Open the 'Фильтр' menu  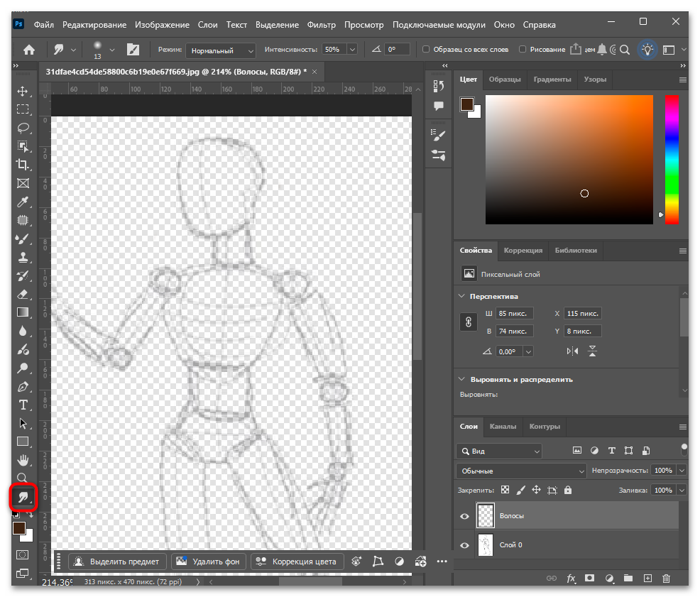coord(321,25)
